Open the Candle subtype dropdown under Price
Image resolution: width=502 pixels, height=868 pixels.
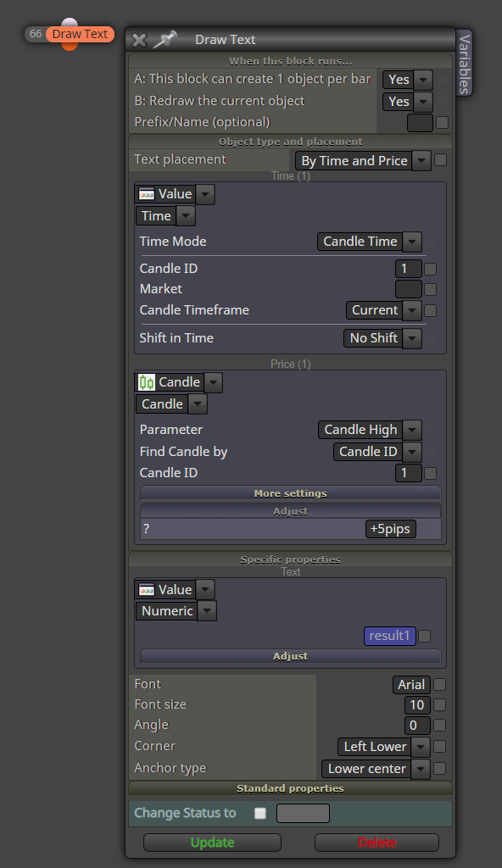click(198, 404)
